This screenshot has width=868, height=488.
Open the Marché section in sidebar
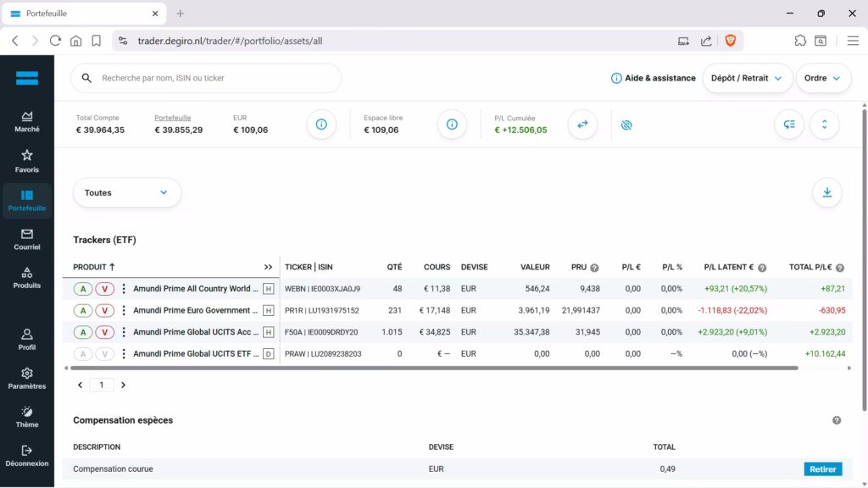point(27,122)
